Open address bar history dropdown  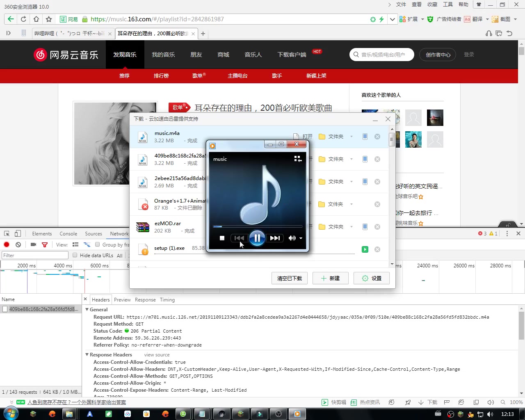[x=393, y=19]
